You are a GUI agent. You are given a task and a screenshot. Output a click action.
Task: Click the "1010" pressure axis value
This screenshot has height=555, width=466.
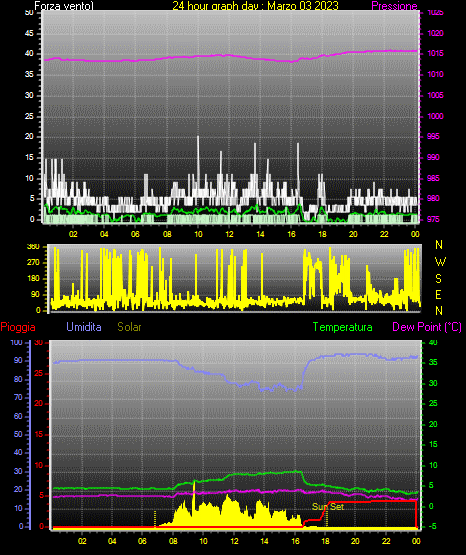pos(435,74)
